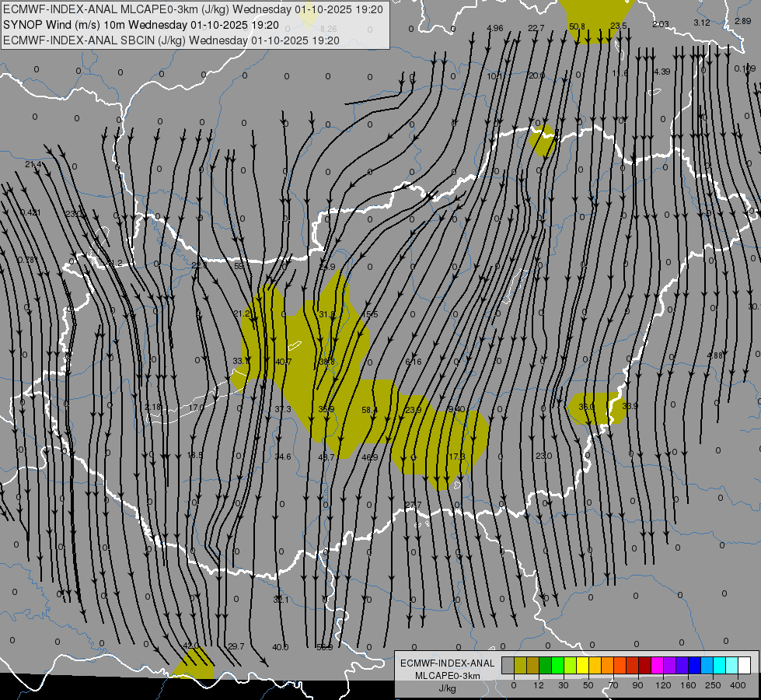Click the map value '6.16'
The image size is (761, 700).
(414, 362)
